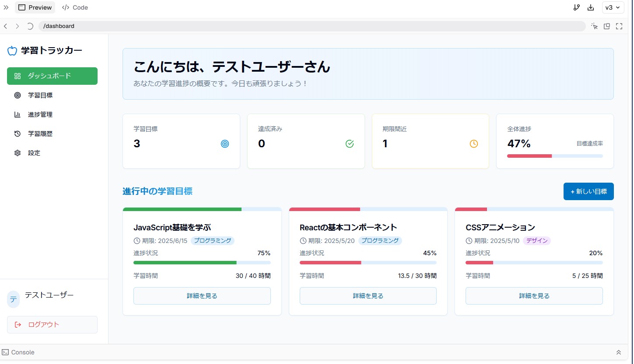The height and width of the screenshot is (364, 634).
Task: Reload the preview with the refresh icon
Action: coord(30,26)
